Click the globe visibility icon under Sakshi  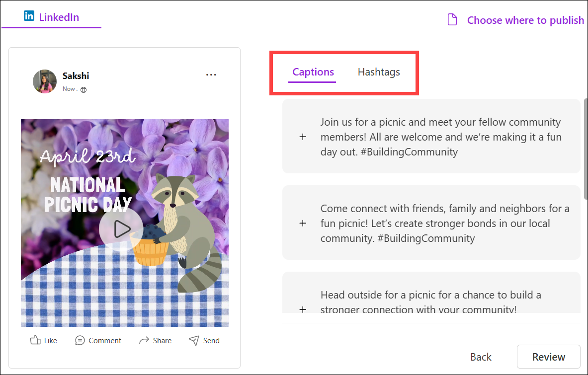83,90
